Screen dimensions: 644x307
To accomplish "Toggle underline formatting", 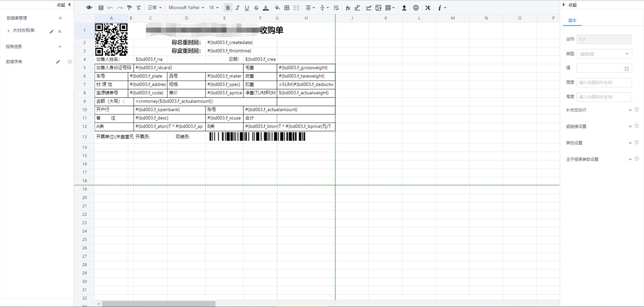I will (247, 8).
